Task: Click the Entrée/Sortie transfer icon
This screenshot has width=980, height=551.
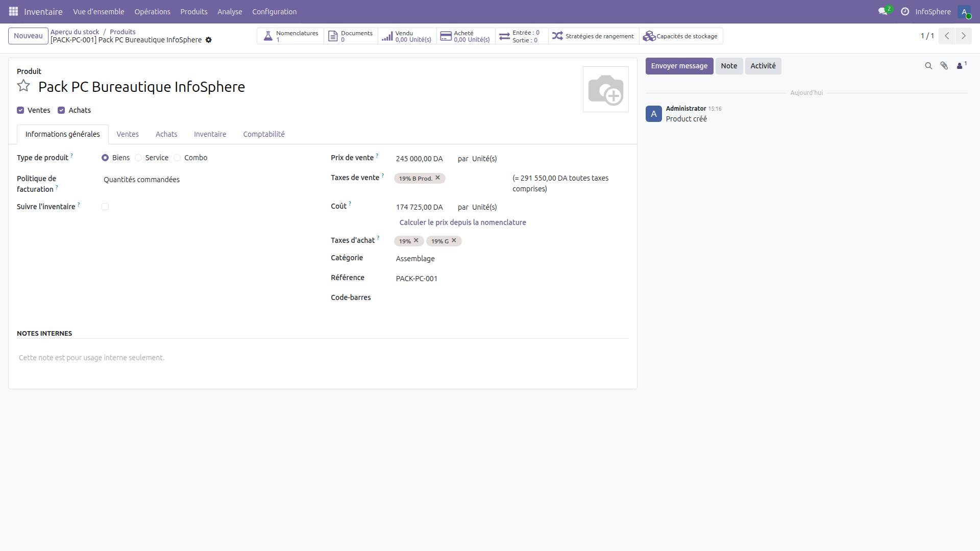Action: click(505, 36)
